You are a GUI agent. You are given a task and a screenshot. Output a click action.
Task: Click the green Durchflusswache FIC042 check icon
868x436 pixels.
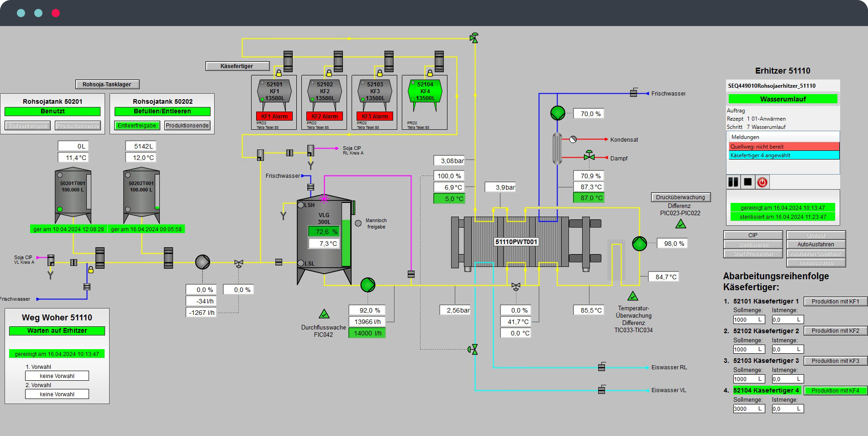pyautogui.click(x=324, y=314)
